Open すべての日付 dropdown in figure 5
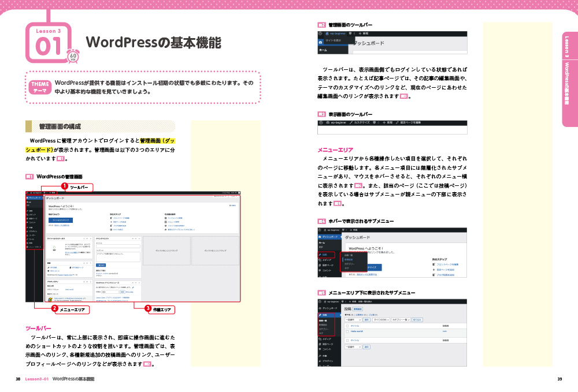Screen dimensions: 578x392 click(x=381, y=320)
